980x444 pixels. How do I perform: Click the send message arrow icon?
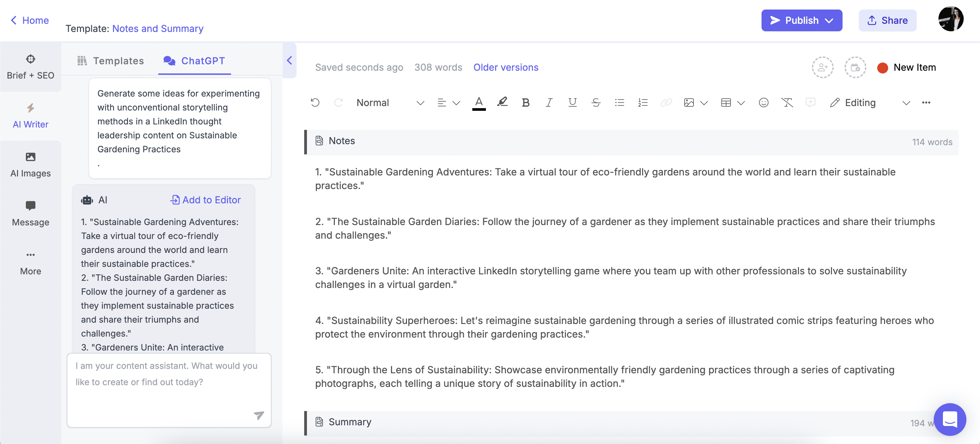(259, 415)
